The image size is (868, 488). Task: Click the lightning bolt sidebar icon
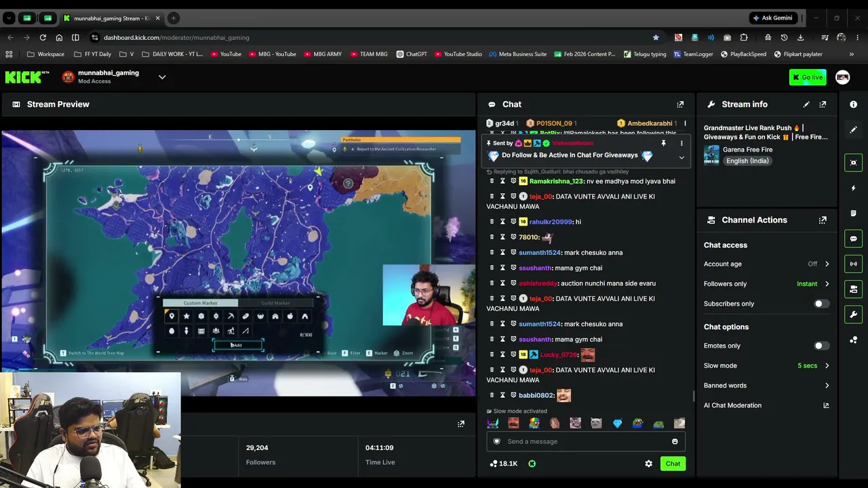coord(853,188)
